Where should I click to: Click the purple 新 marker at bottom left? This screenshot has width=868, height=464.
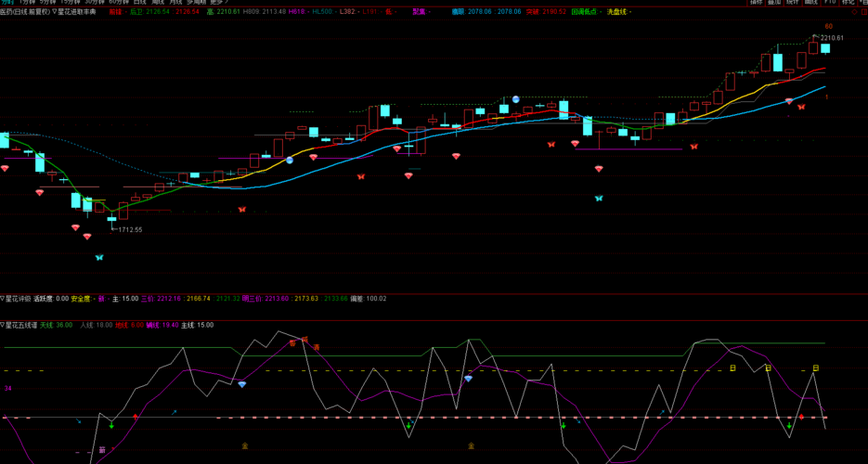102,450
